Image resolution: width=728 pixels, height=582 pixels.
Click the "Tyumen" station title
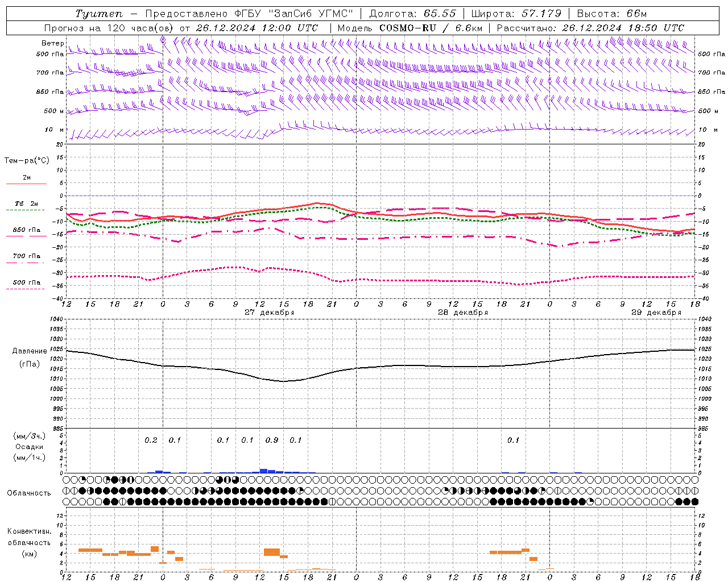[x=98, y=14]
